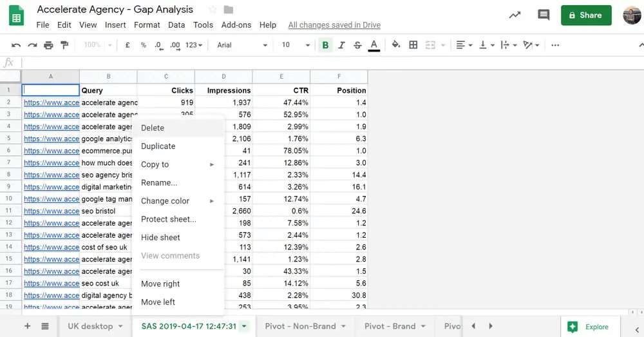Choose Move left option
This screenshot has width=644, height=337.
point(178,302)
